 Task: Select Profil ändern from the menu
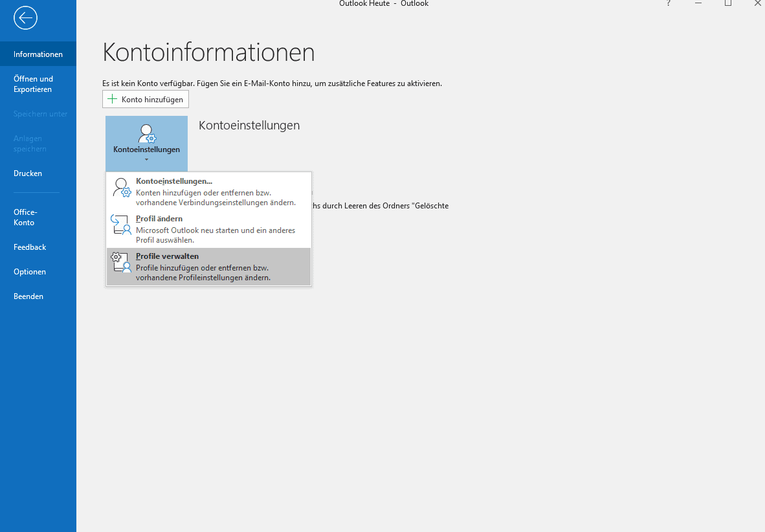click(209, 229)
